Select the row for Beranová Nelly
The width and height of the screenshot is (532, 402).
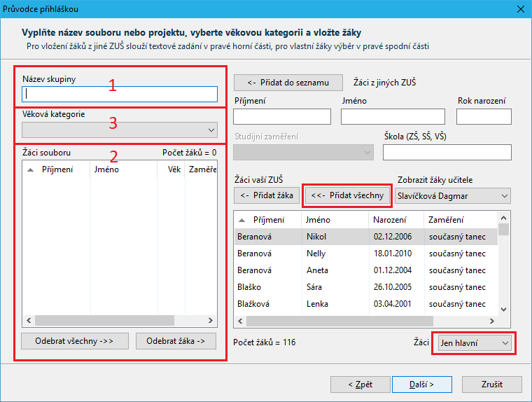click(x=364, y=254)
